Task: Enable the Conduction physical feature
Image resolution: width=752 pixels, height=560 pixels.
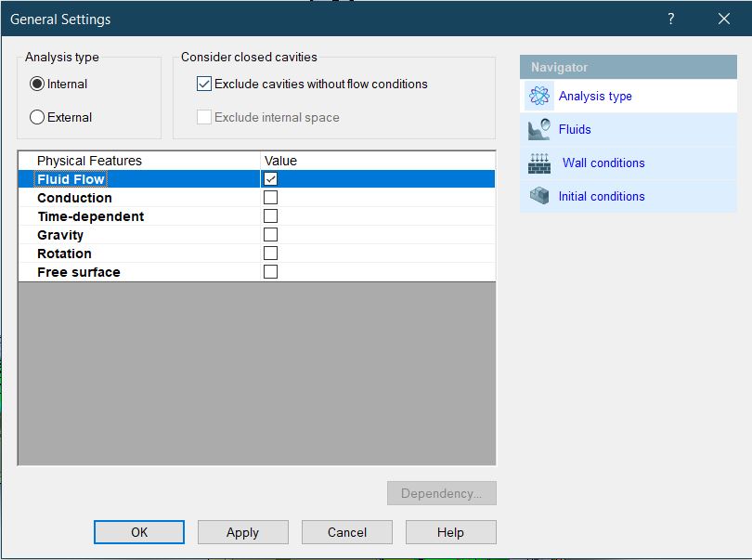Action: [270, 198]
